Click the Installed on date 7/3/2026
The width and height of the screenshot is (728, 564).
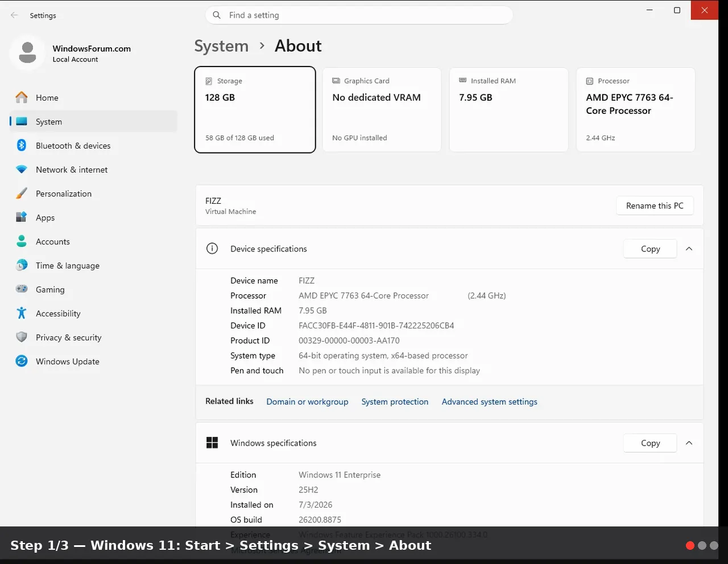tap(315, 505)
